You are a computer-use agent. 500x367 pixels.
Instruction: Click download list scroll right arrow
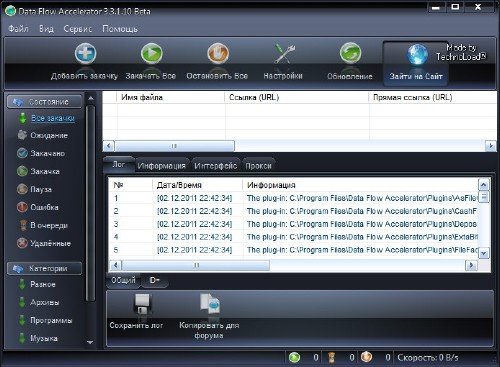click(491, 146)
